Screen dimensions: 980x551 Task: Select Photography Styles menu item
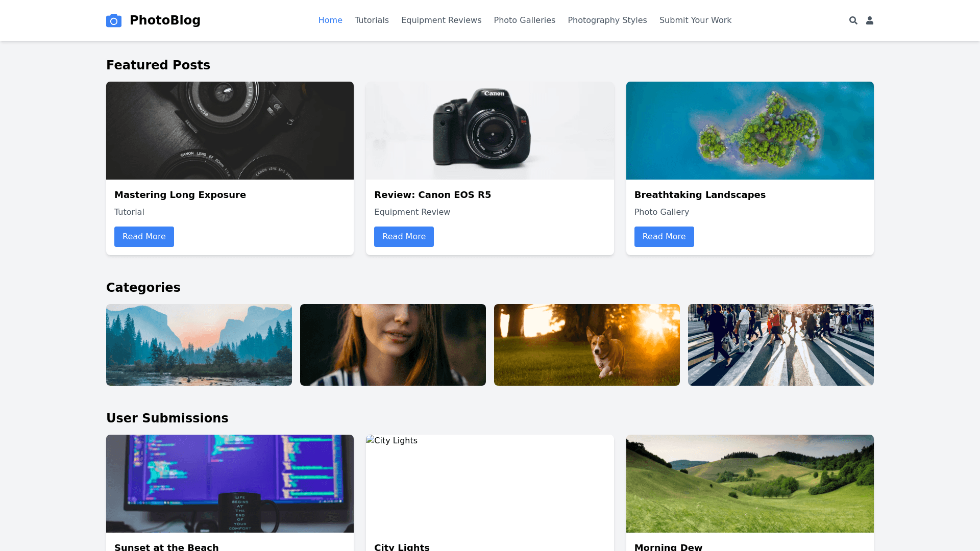pos(607,20)
